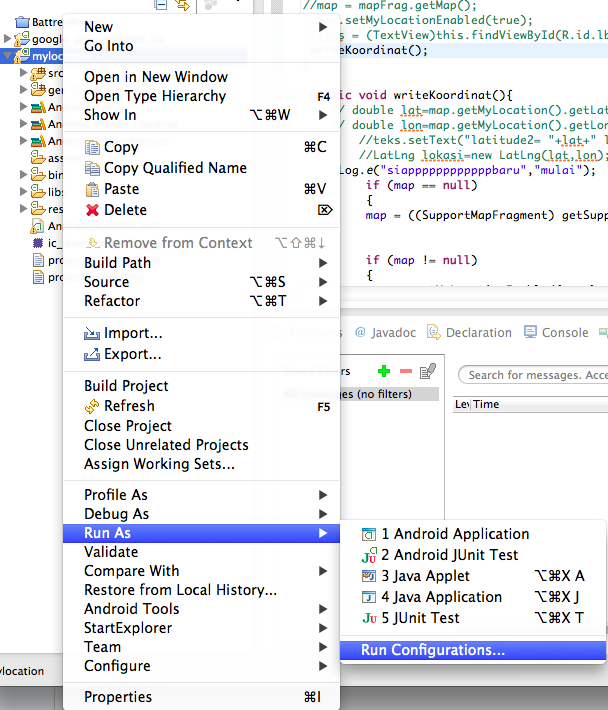The width and height of the screenshot is (608, 710).
Task: Click the Link with Editor arrows icon
Action: tap(182, 5)
